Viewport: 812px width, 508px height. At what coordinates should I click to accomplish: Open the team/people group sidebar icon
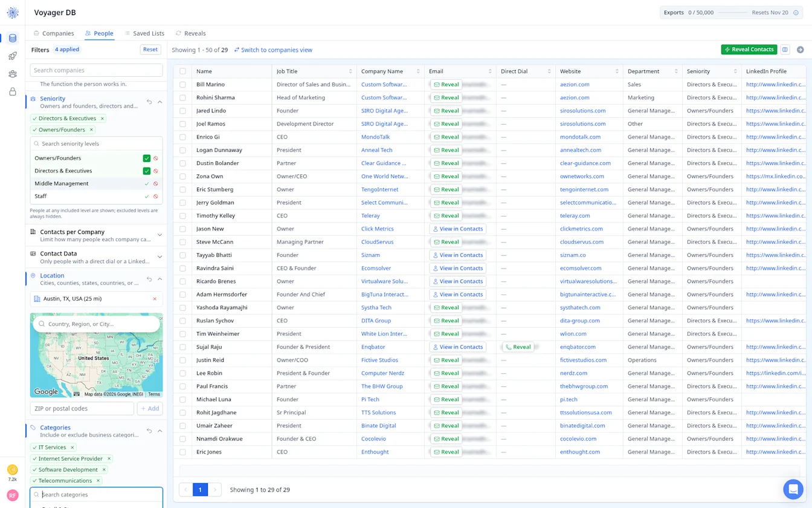(13, 74)
